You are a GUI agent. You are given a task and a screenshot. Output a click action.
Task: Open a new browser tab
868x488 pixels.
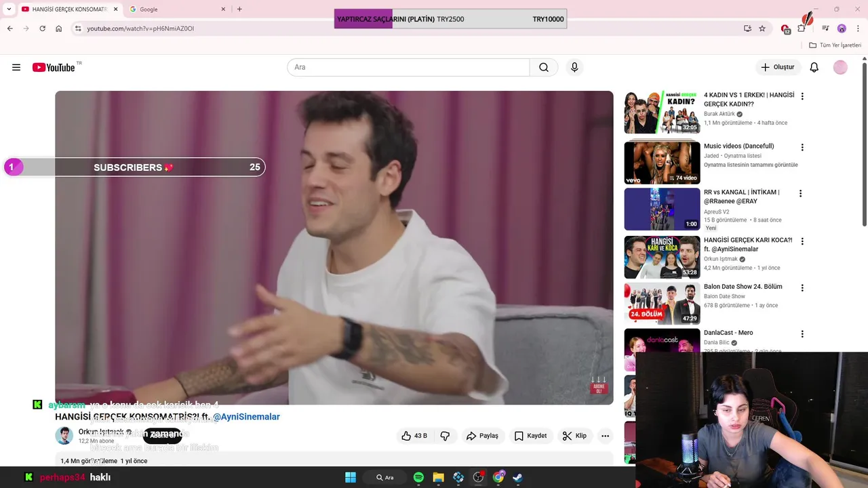[239, 9]
